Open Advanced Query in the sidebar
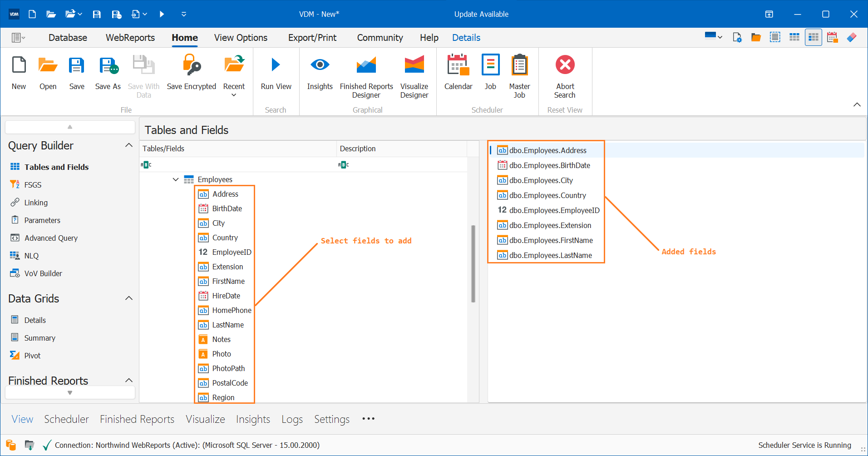The image size is (868, 456). (51, 238)
